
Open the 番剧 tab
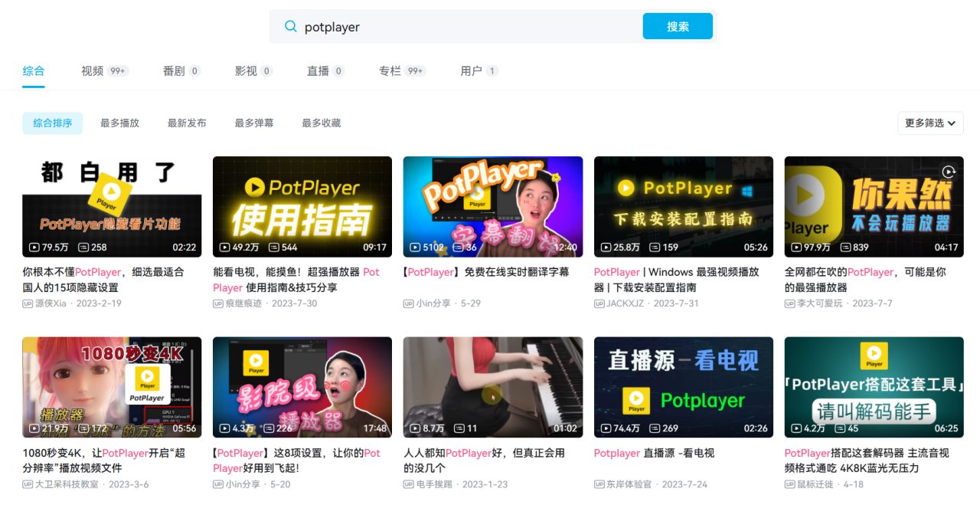(181, 71)
